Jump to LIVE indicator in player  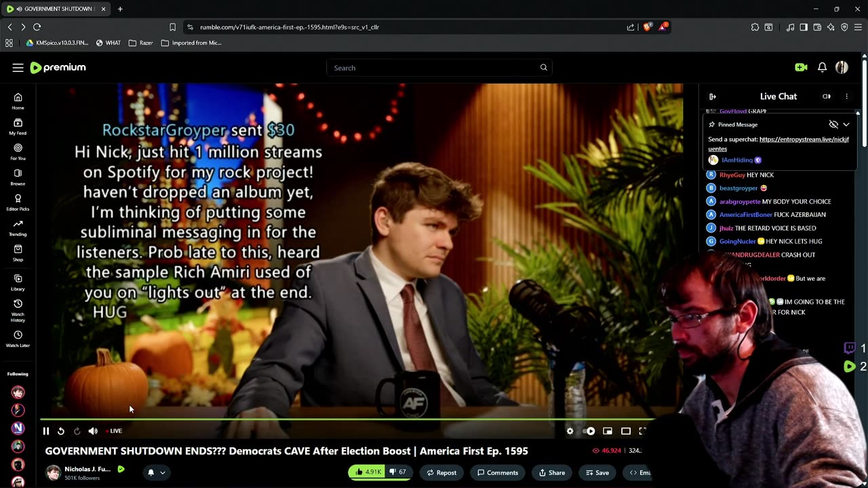click(114, 431)
